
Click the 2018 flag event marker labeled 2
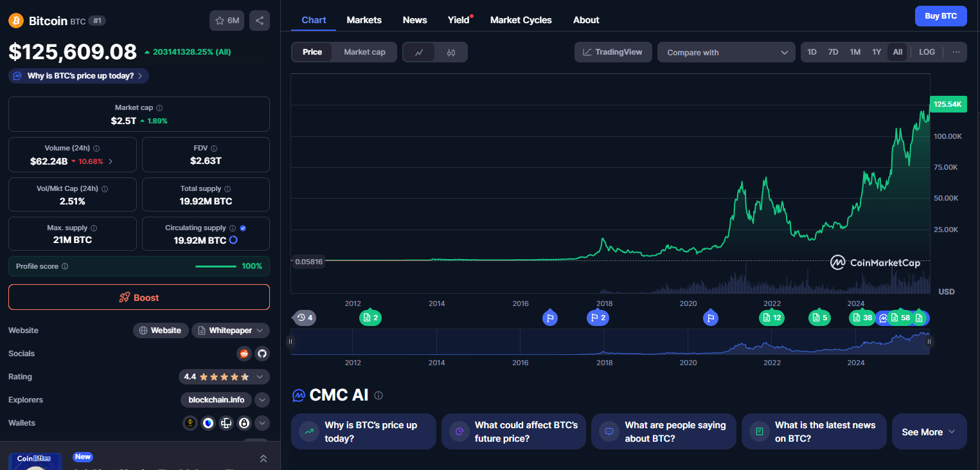pos(597,317)
